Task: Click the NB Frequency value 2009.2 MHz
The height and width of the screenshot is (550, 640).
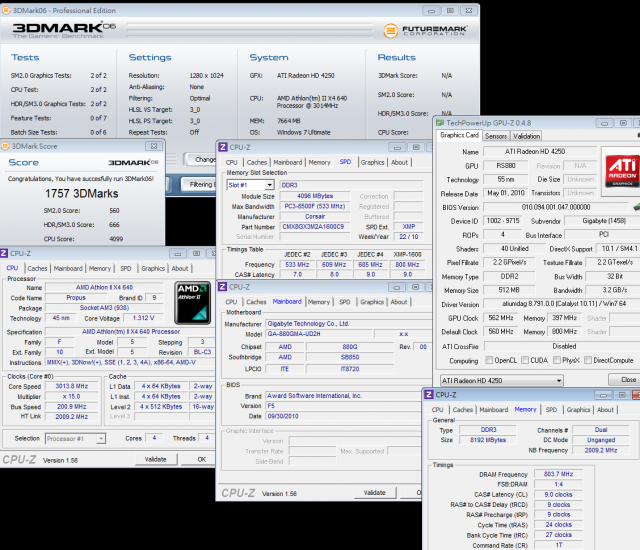Action: coord(600,450)
